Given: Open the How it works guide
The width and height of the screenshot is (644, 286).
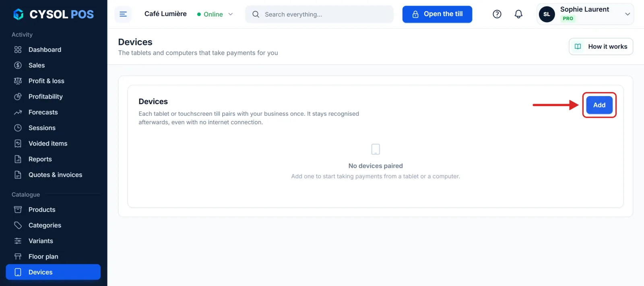Looking at the screenshot, I should (x=601, y=46).
